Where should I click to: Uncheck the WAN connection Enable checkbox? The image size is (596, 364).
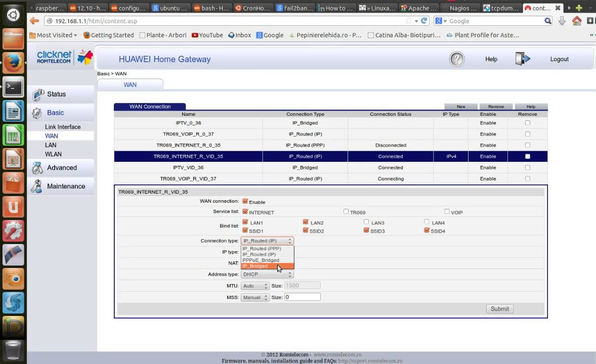pos(245,201)
